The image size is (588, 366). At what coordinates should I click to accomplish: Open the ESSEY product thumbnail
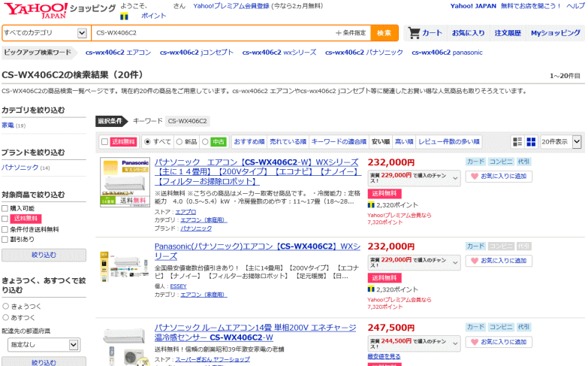[125, 266]
